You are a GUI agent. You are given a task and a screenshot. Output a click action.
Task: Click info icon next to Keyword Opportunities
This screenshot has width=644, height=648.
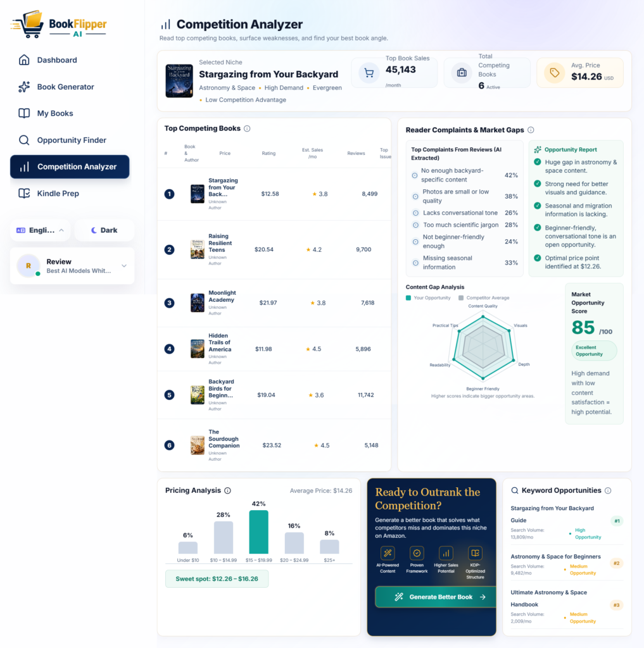coord(608,490)
